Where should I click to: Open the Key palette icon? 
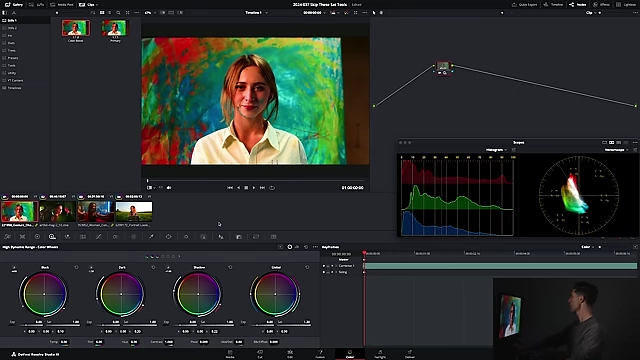point(239,237)
